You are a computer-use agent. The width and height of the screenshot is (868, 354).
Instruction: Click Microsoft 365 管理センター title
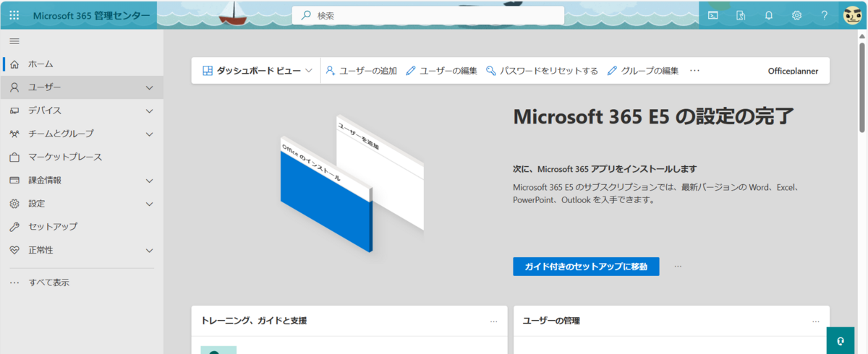coord(92,14)
